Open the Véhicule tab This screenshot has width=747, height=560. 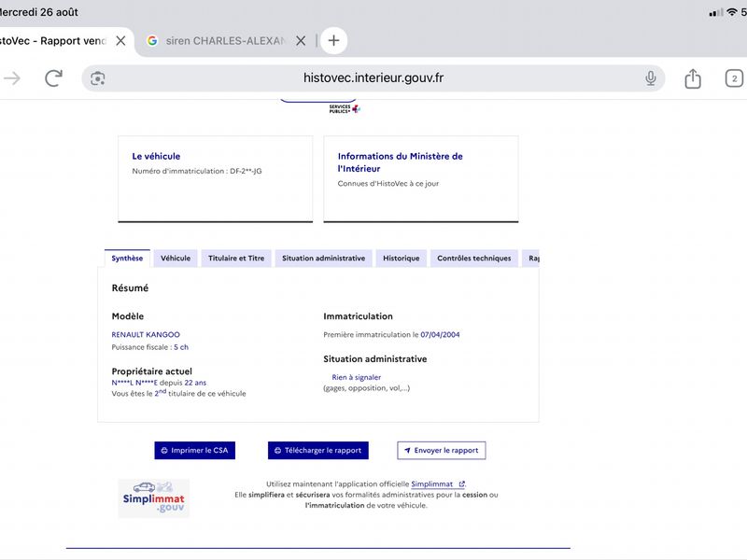tap(176, 259)
